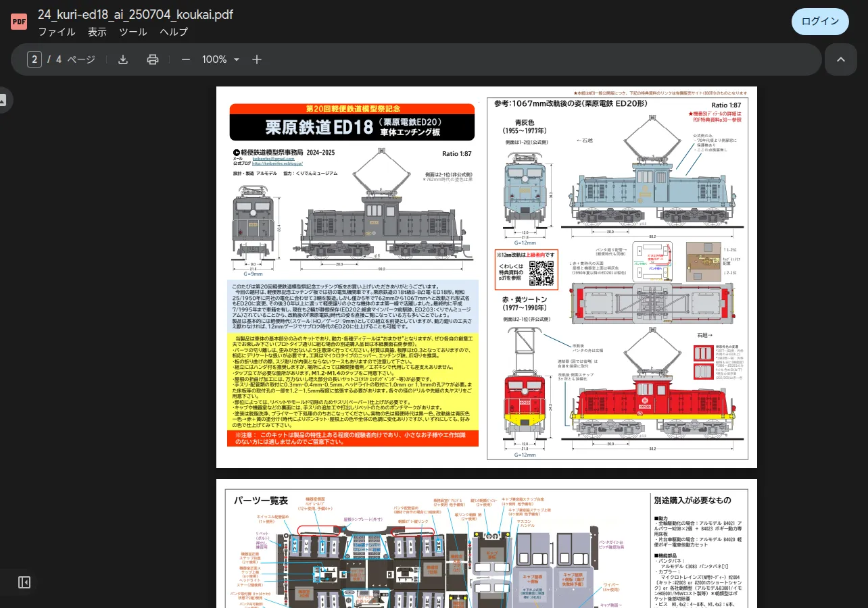This screenshot has height=608, width=868.
Task: Click the red ※注意 warning box
Action: 354,438
